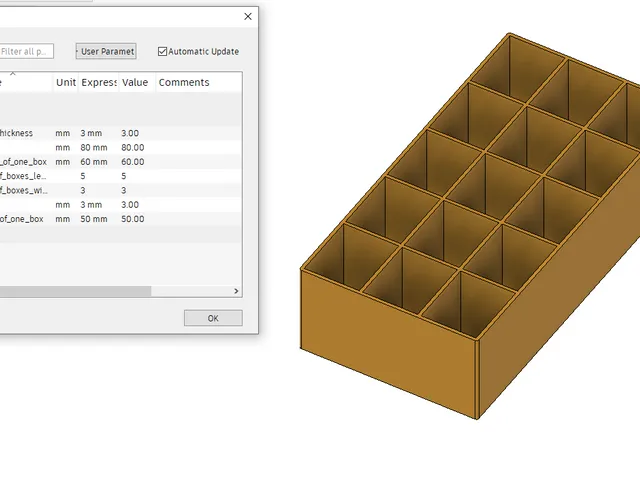Select expression 5 in boxes_le row
640x480 pixels.
point(83,176)
